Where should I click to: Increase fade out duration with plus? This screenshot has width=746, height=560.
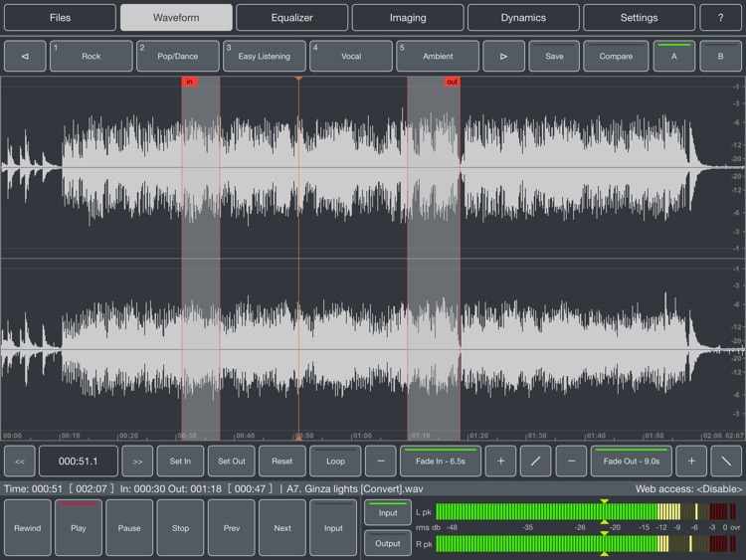click(691, 461)
